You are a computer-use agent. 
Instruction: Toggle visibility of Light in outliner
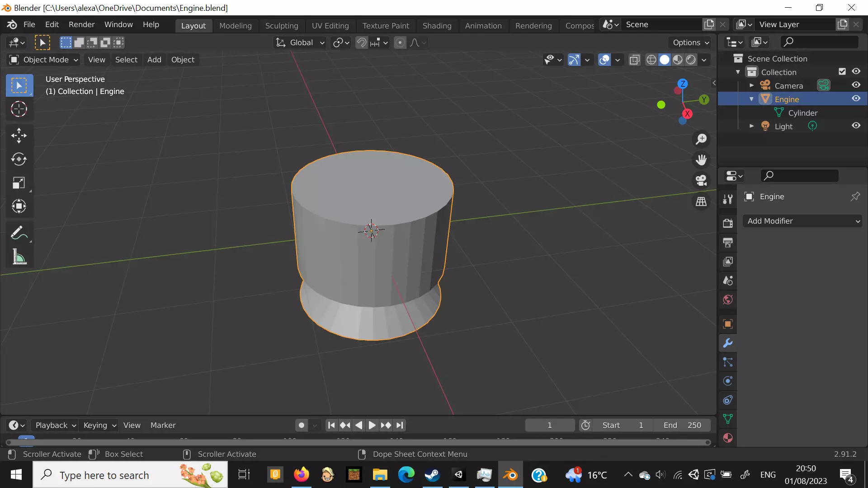click(x=856, y=126)
